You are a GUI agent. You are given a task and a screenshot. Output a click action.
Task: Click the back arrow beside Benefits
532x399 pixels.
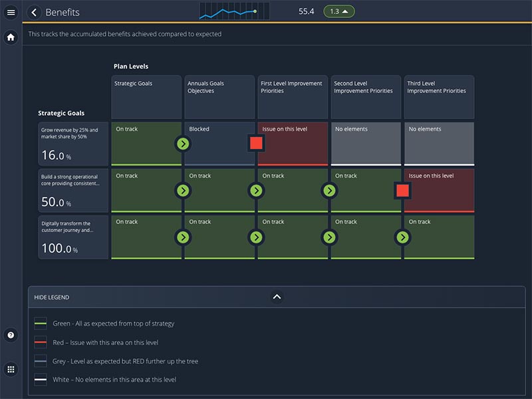click(35, 13)
